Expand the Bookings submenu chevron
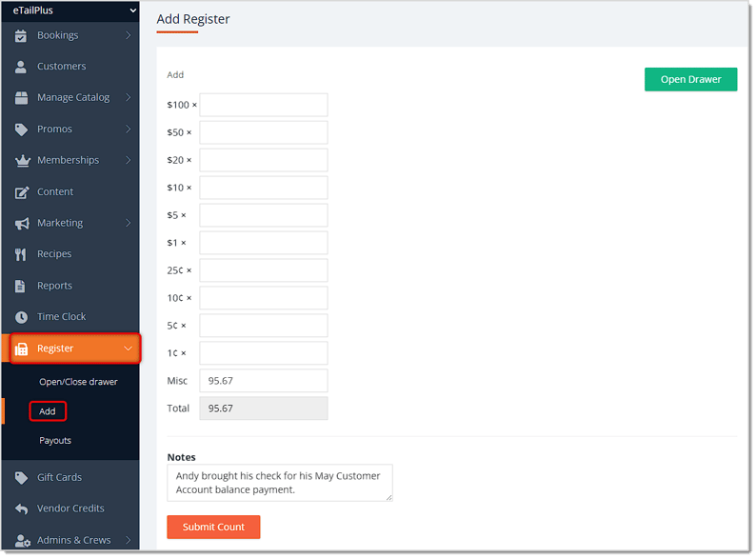This screenshot has height=558, width=756. (x=129, y=35)
